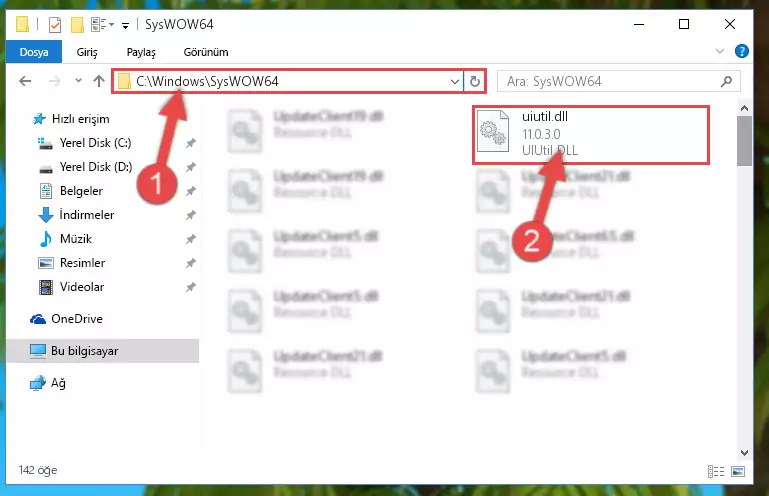Toggle the pin next to Videolar
The height and width of the screenshot is (496, 769).
click(x=190, y=287)
